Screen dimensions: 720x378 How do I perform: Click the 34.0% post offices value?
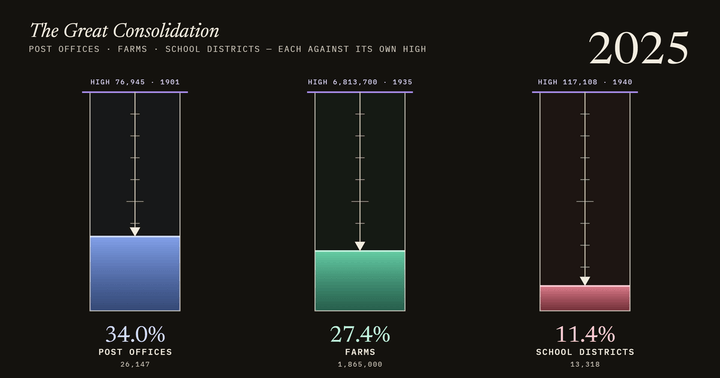coord(135,334)
